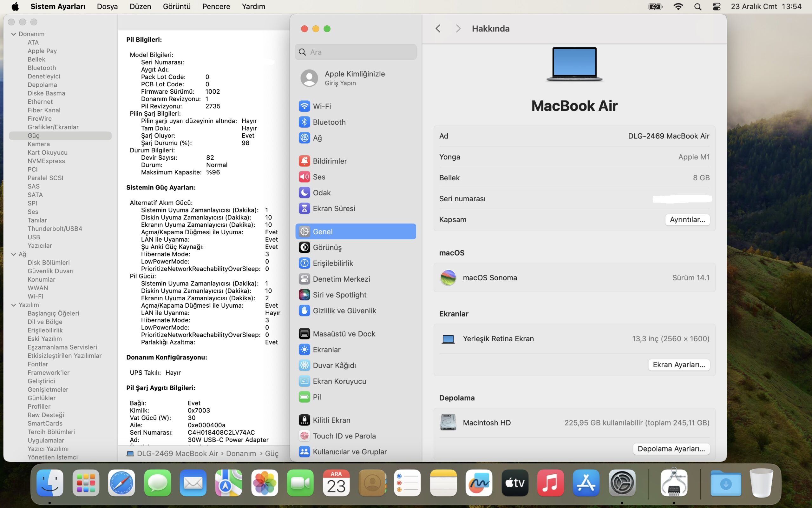Select Ses in System Information tree
The width and height of the screenshot is (812, 508).
(33, 212)
